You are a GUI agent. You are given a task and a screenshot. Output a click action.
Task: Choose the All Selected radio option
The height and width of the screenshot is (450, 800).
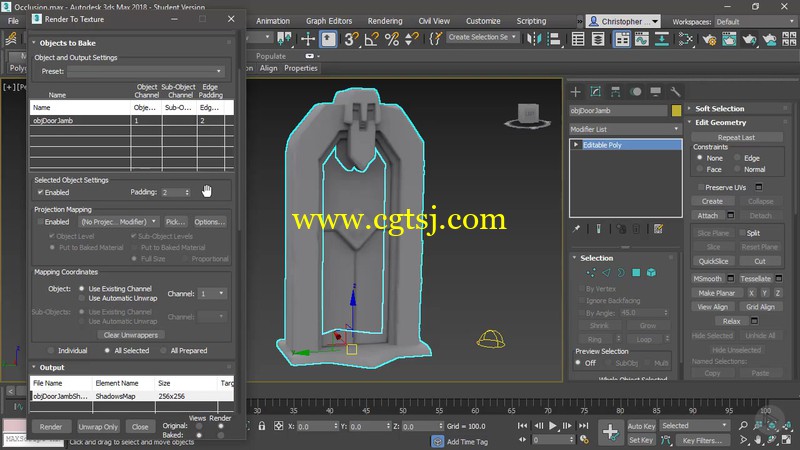pos(107,351)
